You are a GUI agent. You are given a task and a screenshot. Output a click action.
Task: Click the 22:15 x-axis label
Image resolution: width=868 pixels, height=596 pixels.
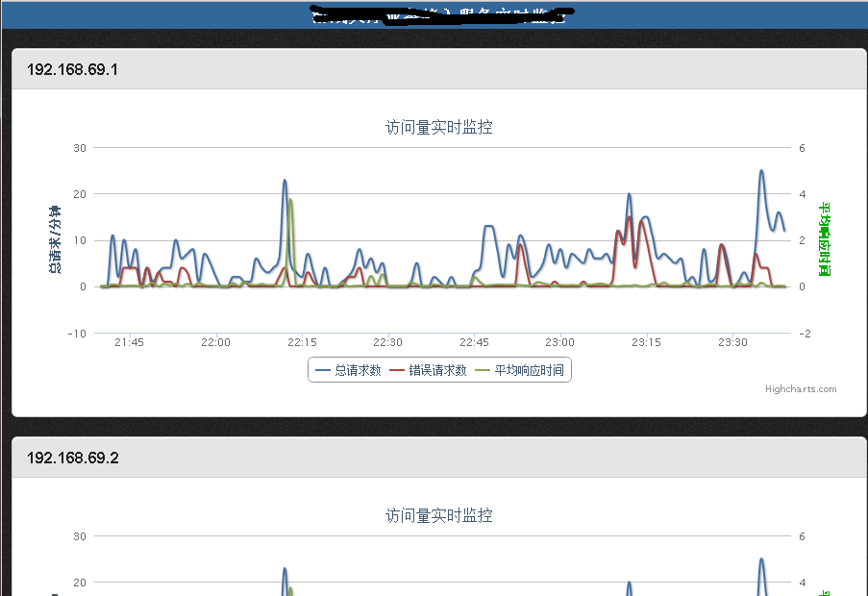(302, 342)
